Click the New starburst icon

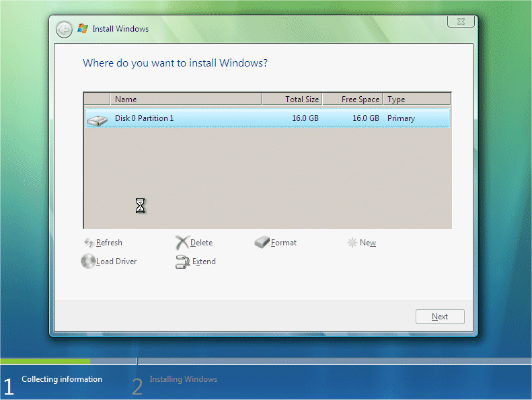(x=352, y=243)
